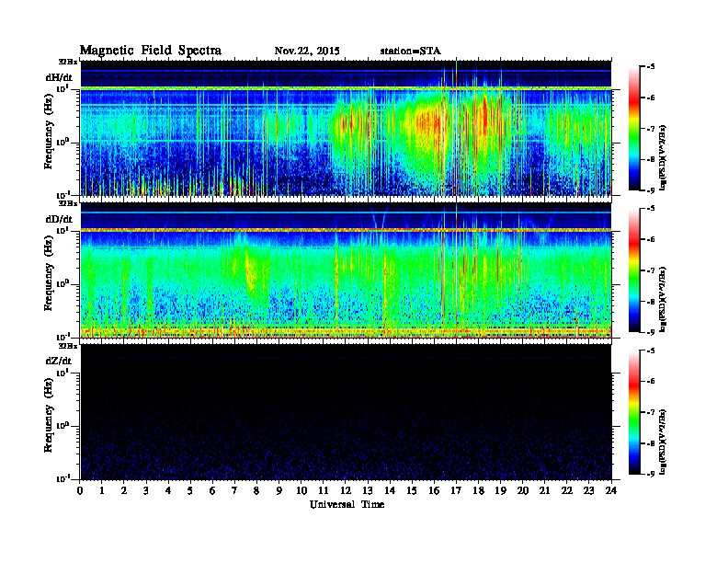The image size is (728, 563).
Task: Click the -8 value on the dH/dt color scale
Action: pyautogui.click(x=651, y=159)
